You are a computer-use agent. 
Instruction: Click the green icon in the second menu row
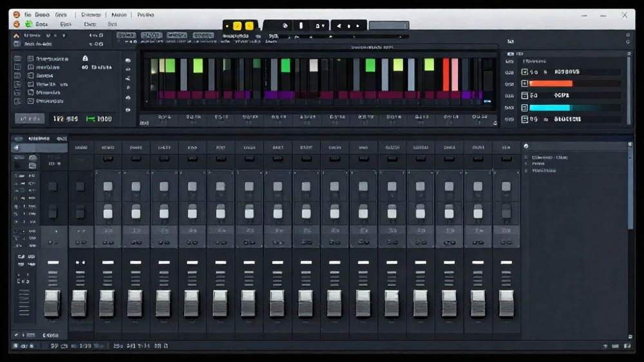point(29,24)
